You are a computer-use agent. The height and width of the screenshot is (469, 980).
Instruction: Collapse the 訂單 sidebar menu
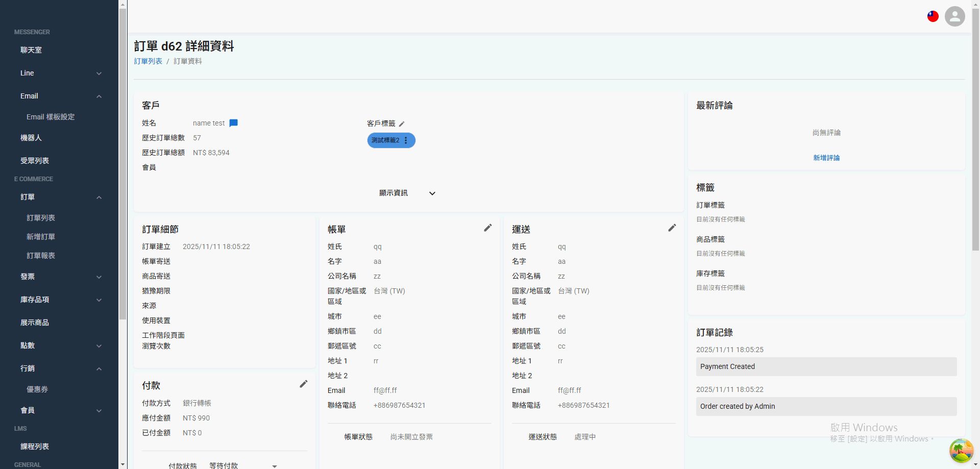point(99,198)
